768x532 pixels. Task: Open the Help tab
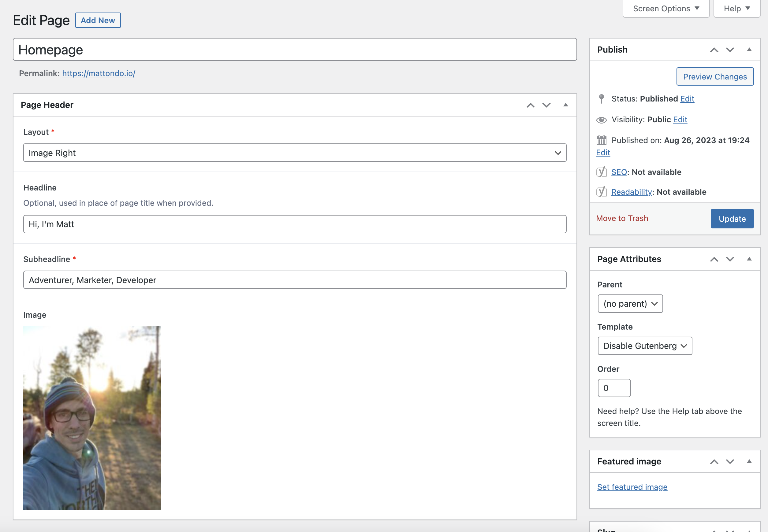736,8
